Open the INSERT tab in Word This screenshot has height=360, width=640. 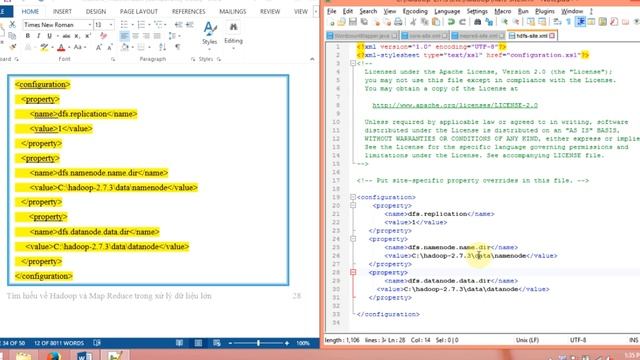coord(62,11)
